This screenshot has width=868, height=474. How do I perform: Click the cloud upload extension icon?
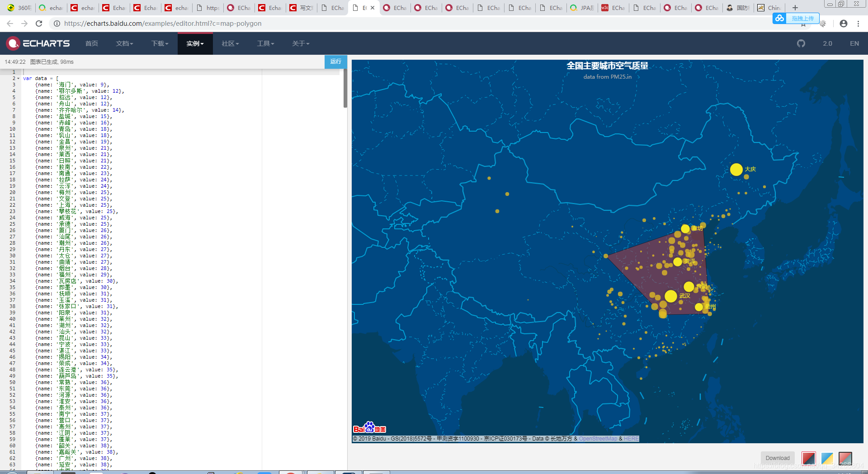[x=779, y=19]
